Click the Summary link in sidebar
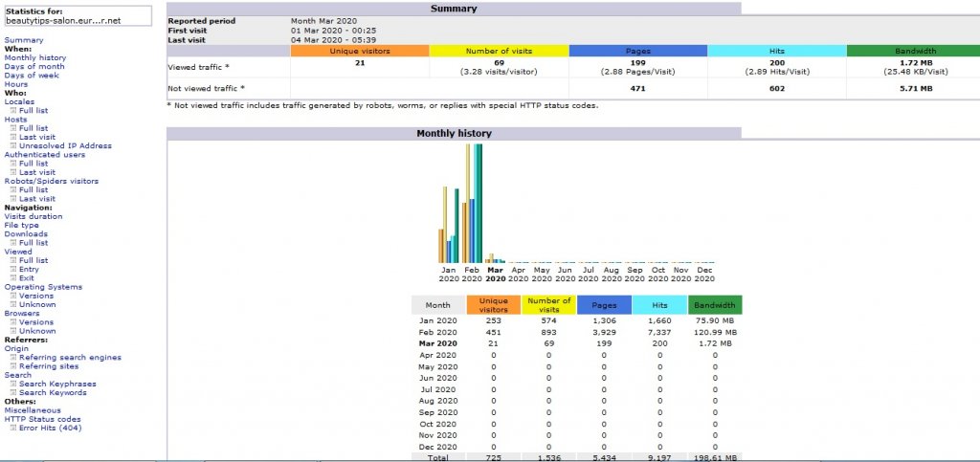This screenshot has height=462, width=980. pyautogui.click(x=23, y=40)
